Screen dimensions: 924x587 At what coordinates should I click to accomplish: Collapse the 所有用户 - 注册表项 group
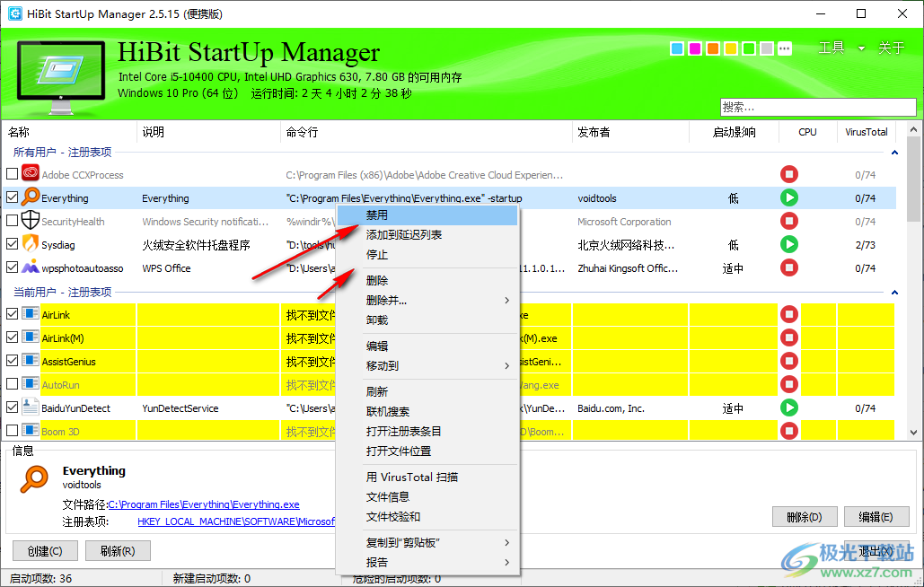point(894,153)
